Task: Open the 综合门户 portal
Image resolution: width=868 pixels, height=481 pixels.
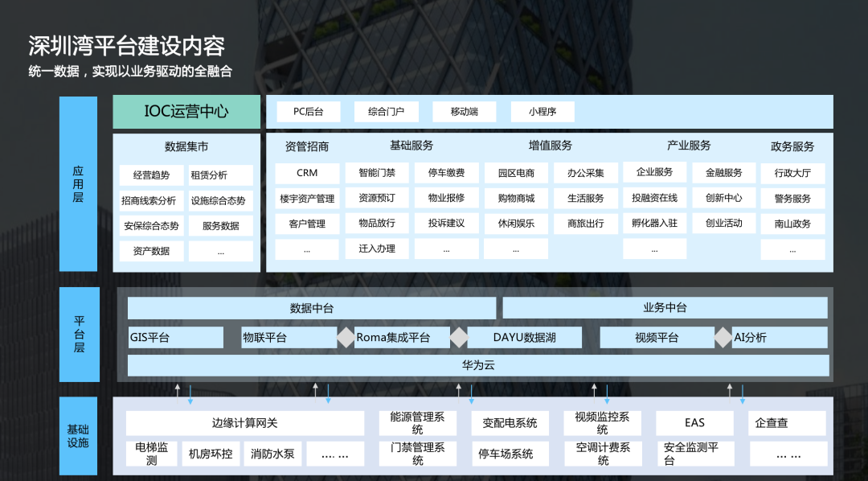Action: 386,109
